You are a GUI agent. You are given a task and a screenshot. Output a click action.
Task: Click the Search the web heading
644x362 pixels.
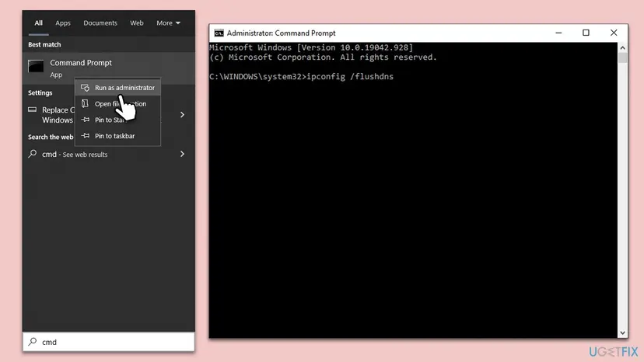click(51, 137)
